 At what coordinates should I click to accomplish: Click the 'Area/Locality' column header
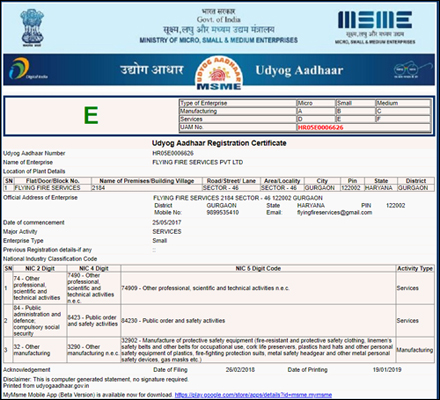(x=282, y=181)
